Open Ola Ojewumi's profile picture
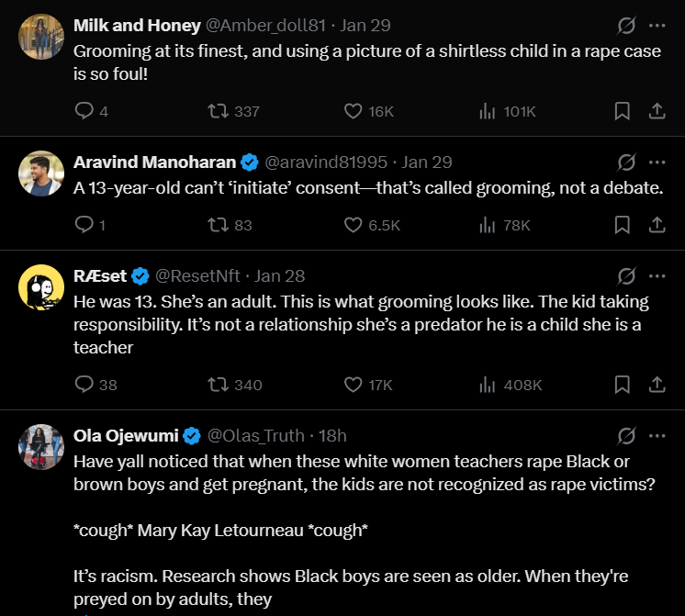685x616 pixels. [40, 447]
